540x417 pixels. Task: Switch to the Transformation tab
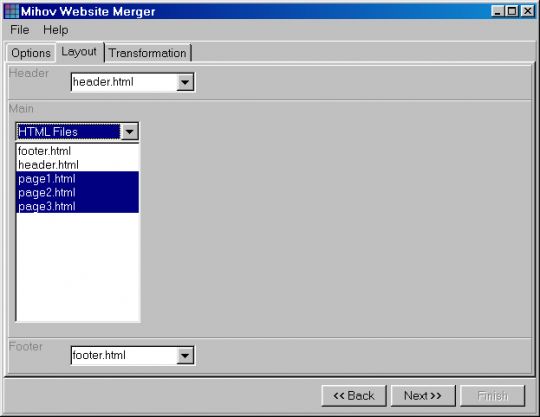tap(147, 53)
